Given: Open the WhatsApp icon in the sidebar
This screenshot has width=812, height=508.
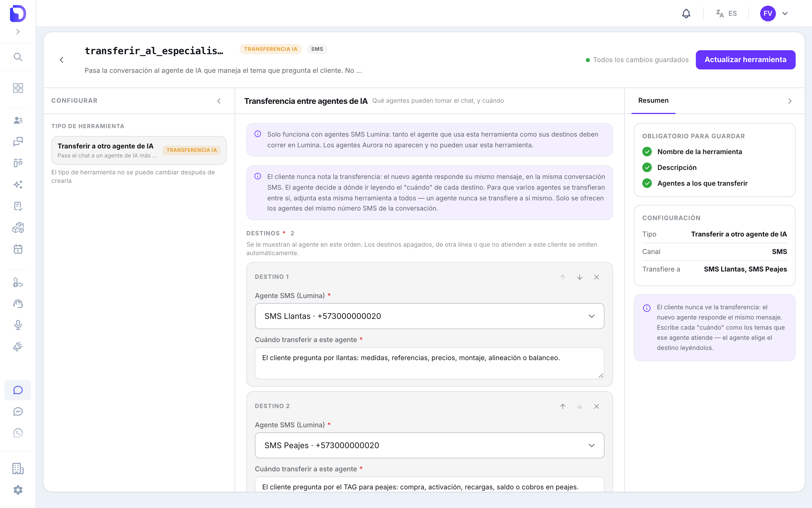Looking at the screenshot, I should click(18, 433).
